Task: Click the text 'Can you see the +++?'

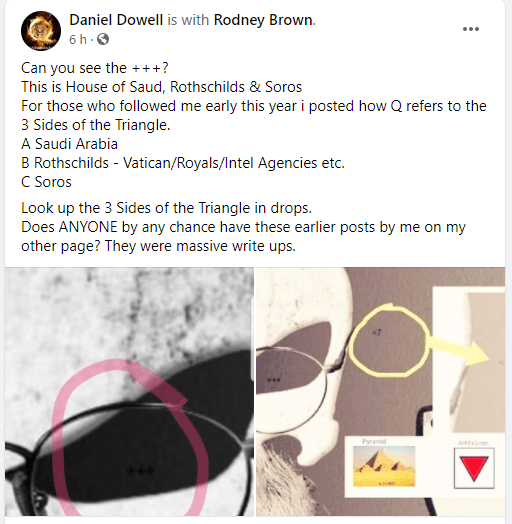Action: (x=95, y=68)
